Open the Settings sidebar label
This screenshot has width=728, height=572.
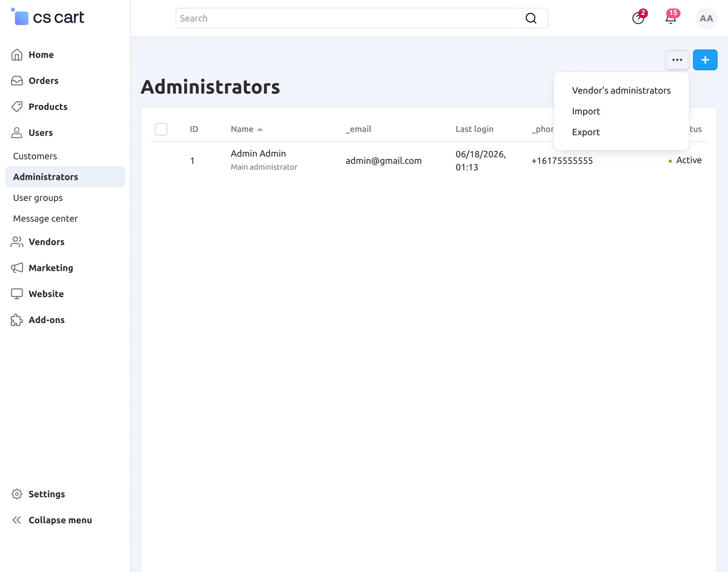[46, 494]
